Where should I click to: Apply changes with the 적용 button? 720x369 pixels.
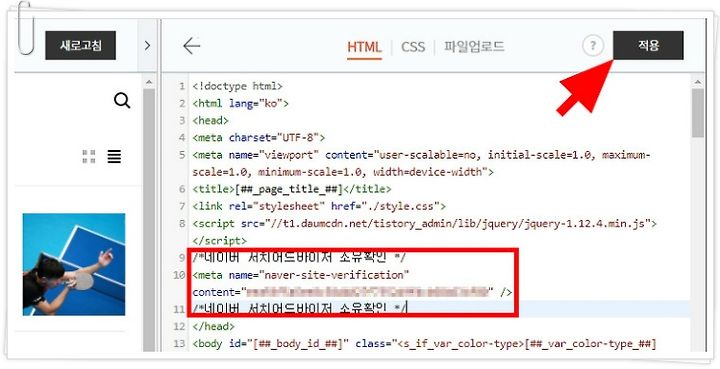pyautogui.click(x=648, y=45)
